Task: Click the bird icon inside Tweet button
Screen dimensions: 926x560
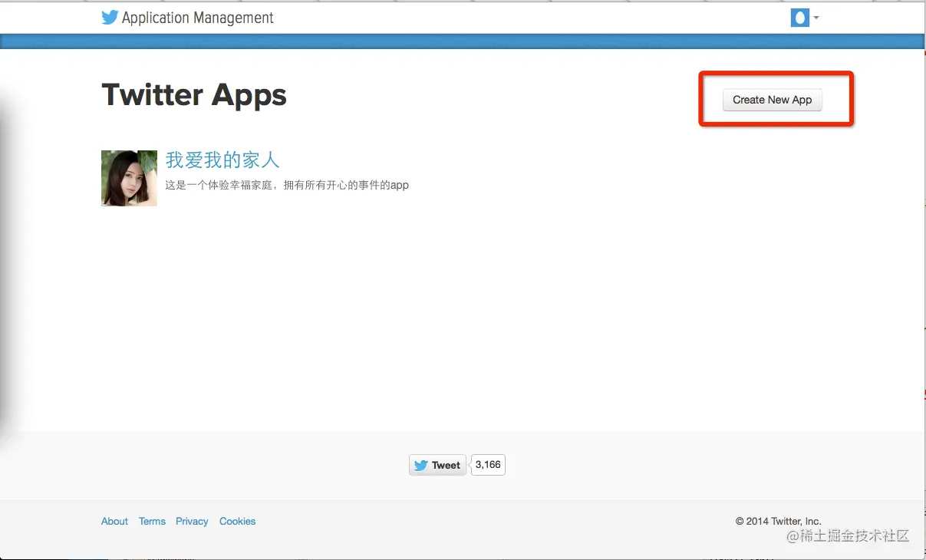Action: click(420, 465)
